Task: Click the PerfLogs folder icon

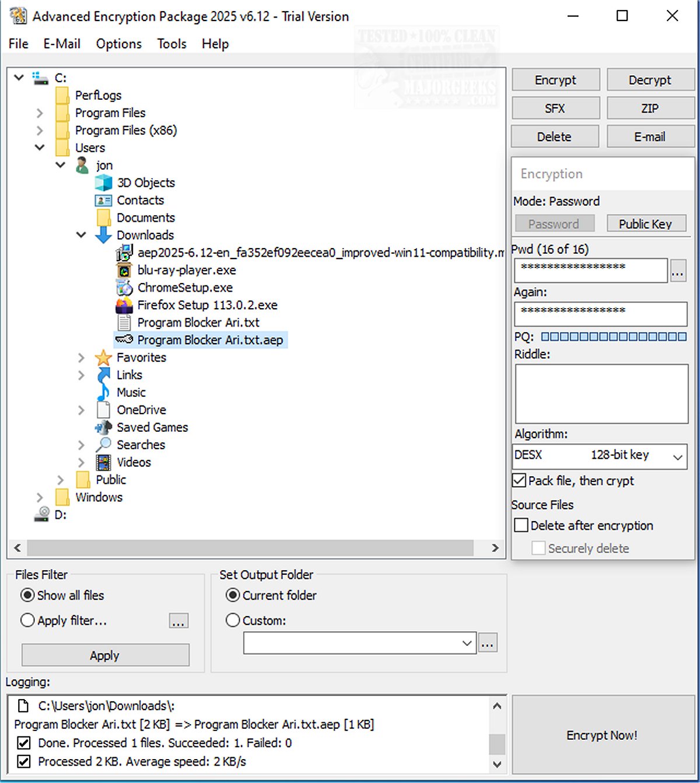Action: tap(62, 95)
